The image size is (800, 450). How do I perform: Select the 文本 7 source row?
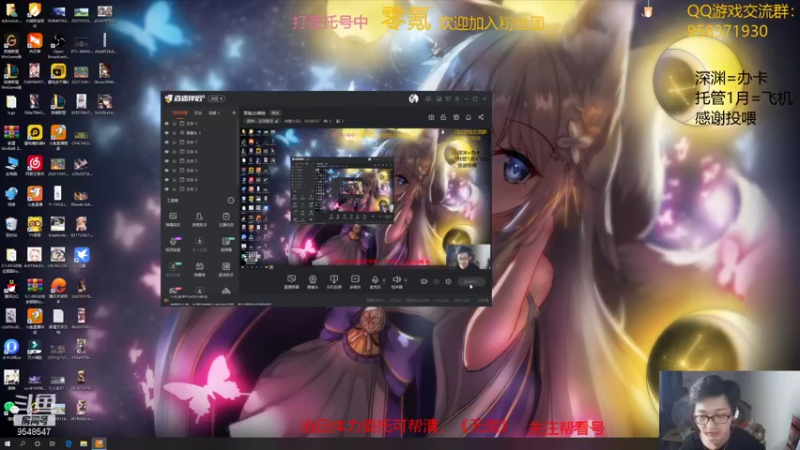point(200,142)
